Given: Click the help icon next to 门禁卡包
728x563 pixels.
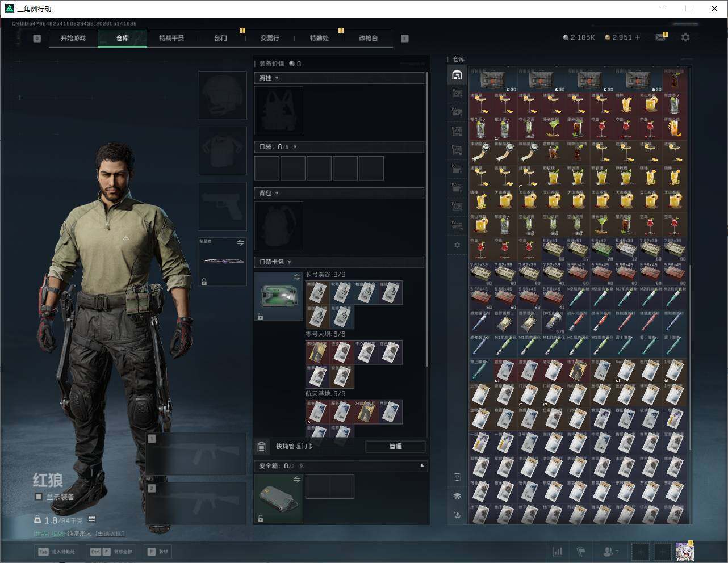Looking at the screenshot, I should coord(289,262).
